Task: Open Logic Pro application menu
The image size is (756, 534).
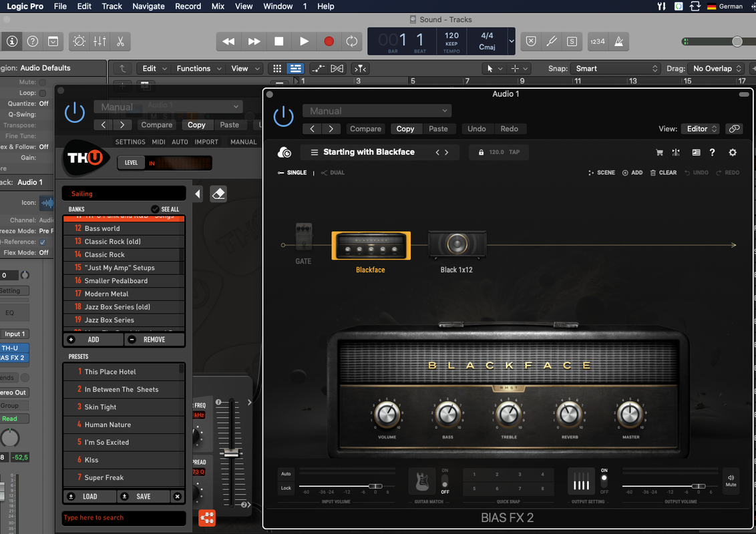Action: (25, 6)
